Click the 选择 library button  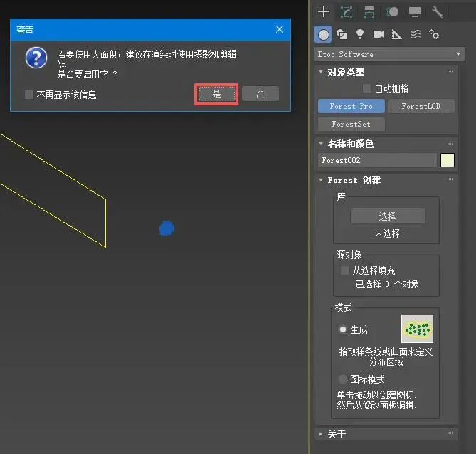(x=388, y=216)
